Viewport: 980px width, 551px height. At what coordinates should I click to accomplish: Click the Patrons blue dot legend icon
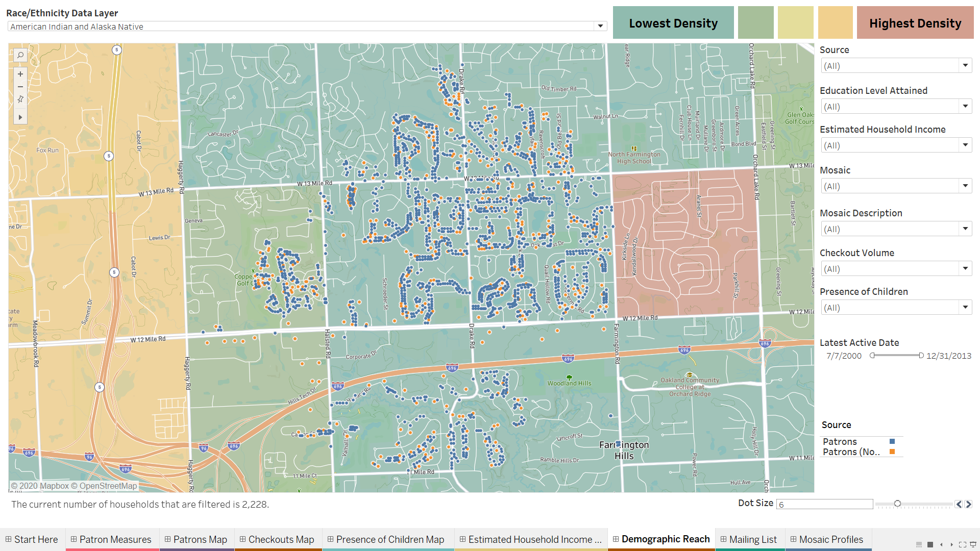click(892, 441)
